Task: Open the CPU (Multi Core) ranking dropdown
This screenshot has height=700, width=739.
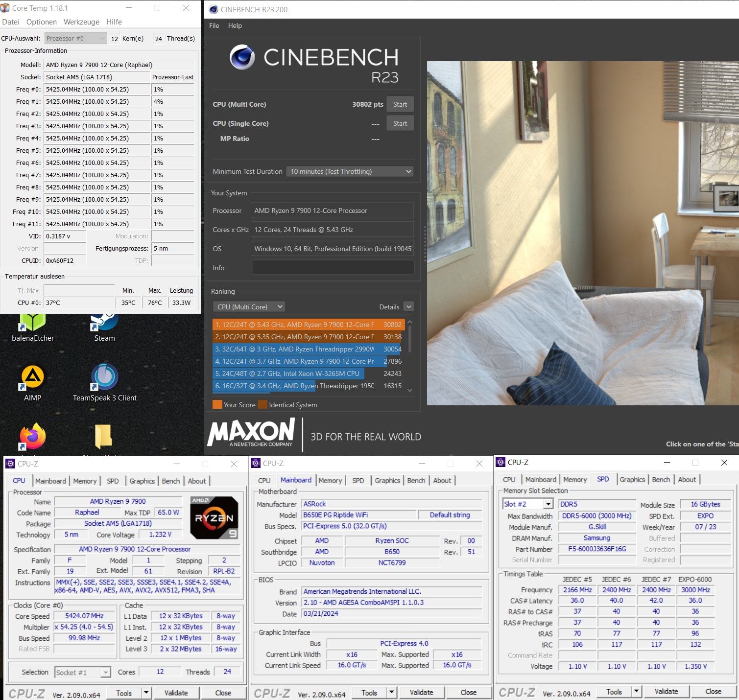Action: coord(249,307)
